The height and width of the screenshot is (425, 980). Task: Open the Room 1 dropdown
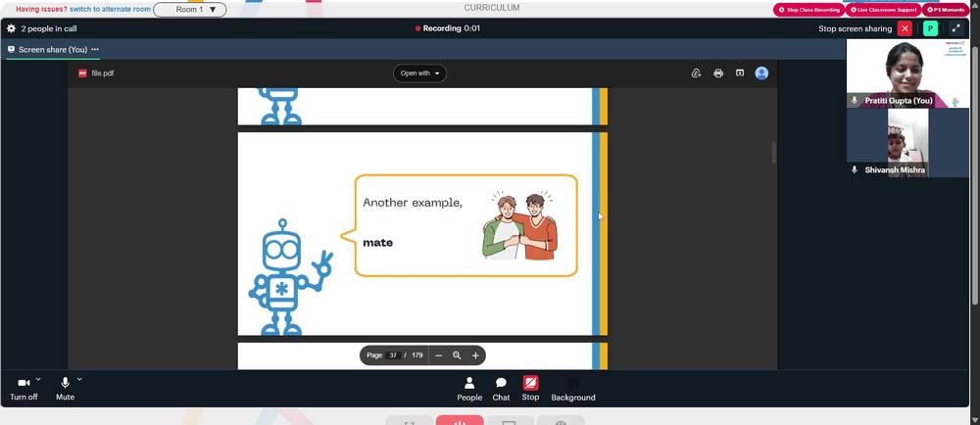pyautogui.click(x=190, y=10)
